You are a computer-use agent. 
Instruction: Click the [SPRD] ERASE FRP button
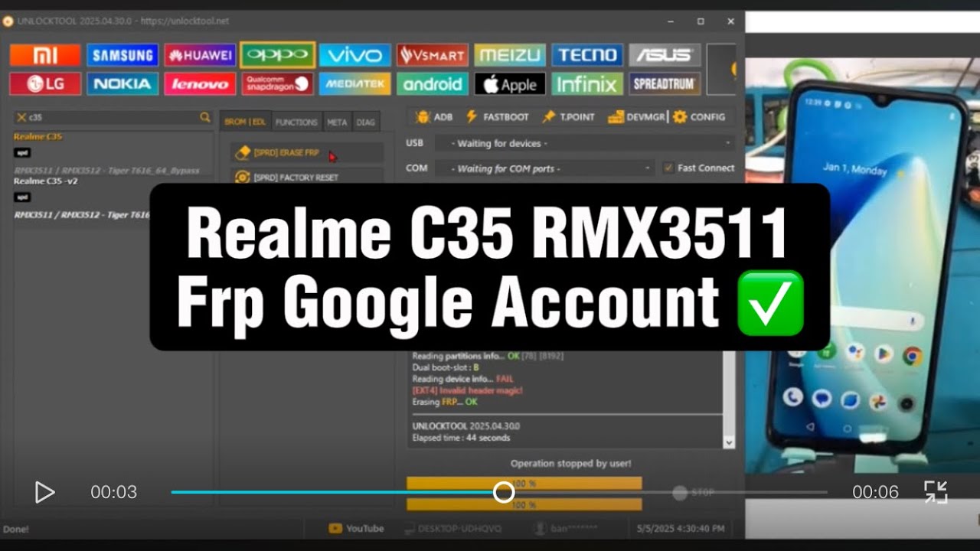[x=307, y=153]
